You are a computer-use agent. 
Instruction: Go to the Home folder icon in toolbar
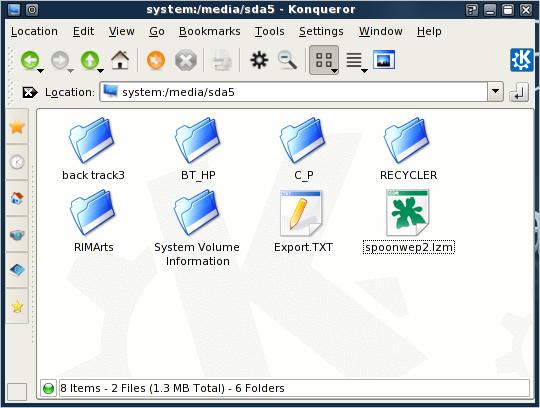120,60
